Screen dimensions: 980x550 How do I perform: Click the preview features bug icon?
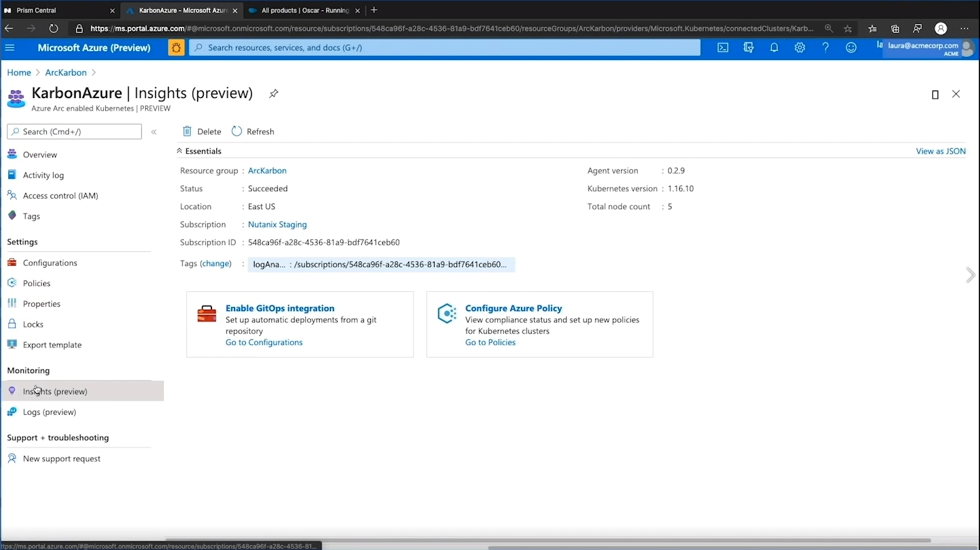tap(176, 47)
